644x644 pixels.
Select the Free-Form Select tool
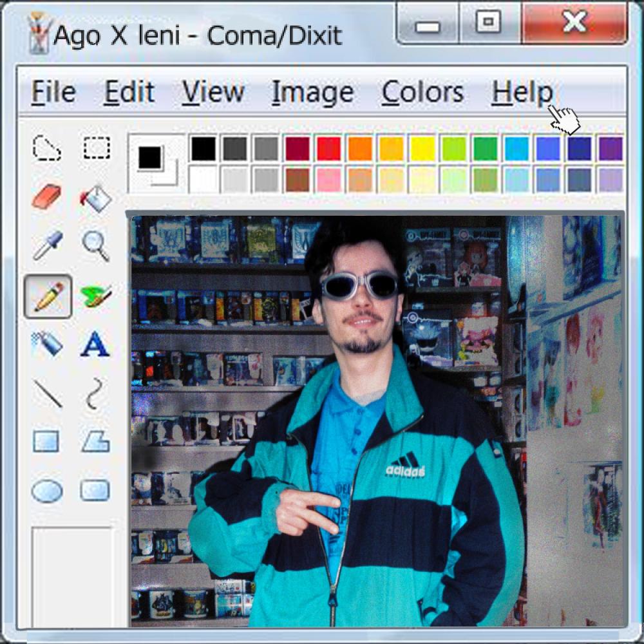(x=47, y=148)
